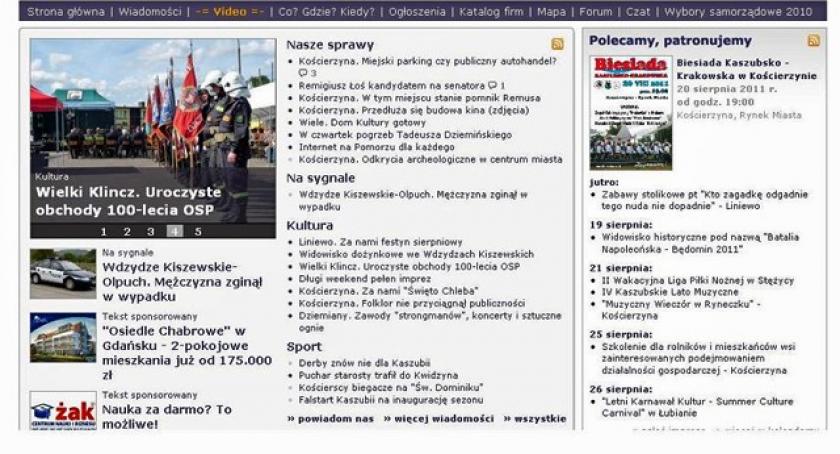The image size is (840, 454).
Task: Switch slideshow to slide 1
Action: coord(104,232)
